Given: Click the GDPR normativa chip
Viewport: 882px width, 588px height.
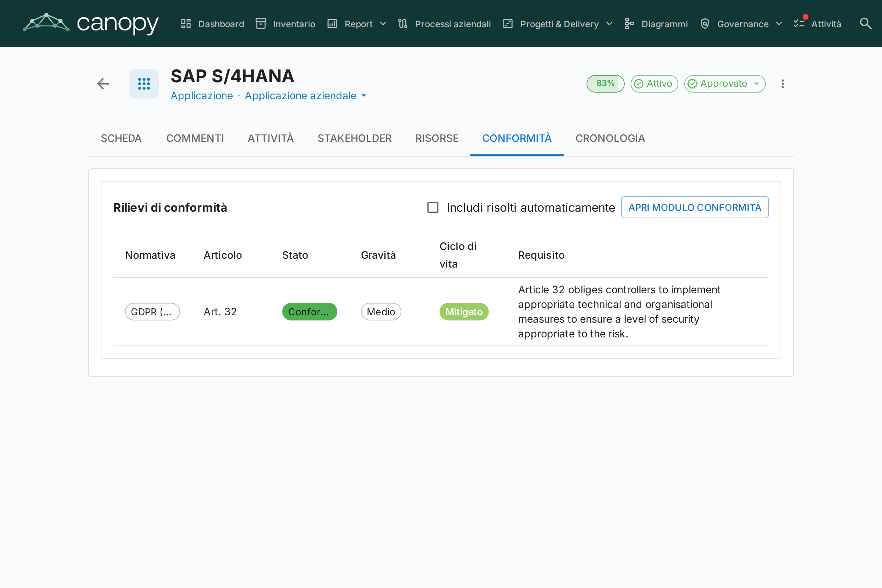Looking at the screenshot, I should (x=152, y=312).
